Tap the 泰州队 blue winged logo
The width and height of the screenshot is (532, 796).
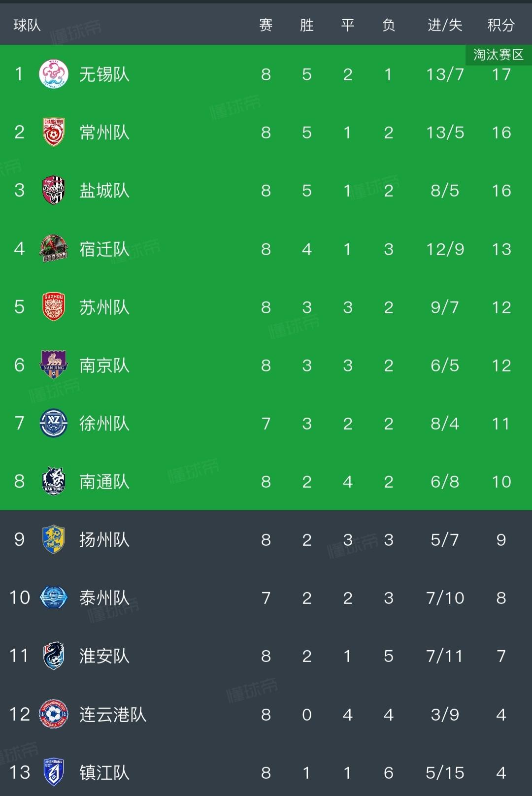(x=53, y=597)
